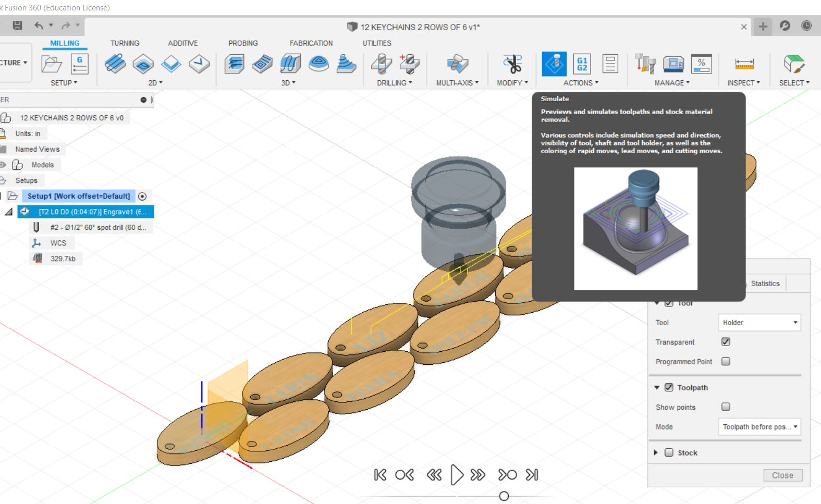Select the 2D Adaptive Clearing tool
The width and height of the screenshot is (821, 504).
point(115,64)
